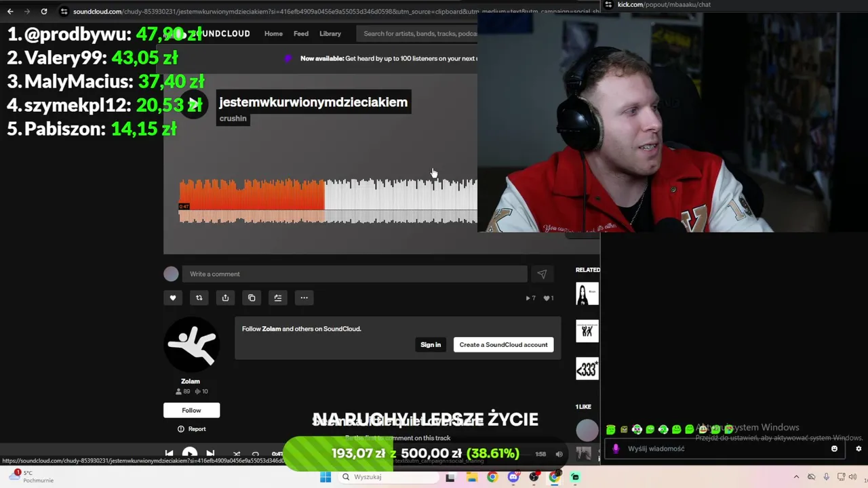Click the Write a comment field
This screenshot has height=488, width=868.
pyautogui.click(x=354, y=274)
